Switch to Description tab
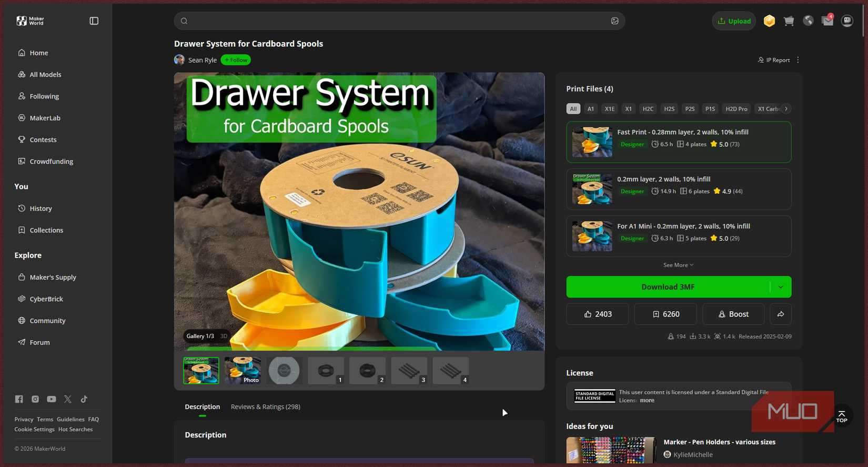 coord(203,407)
